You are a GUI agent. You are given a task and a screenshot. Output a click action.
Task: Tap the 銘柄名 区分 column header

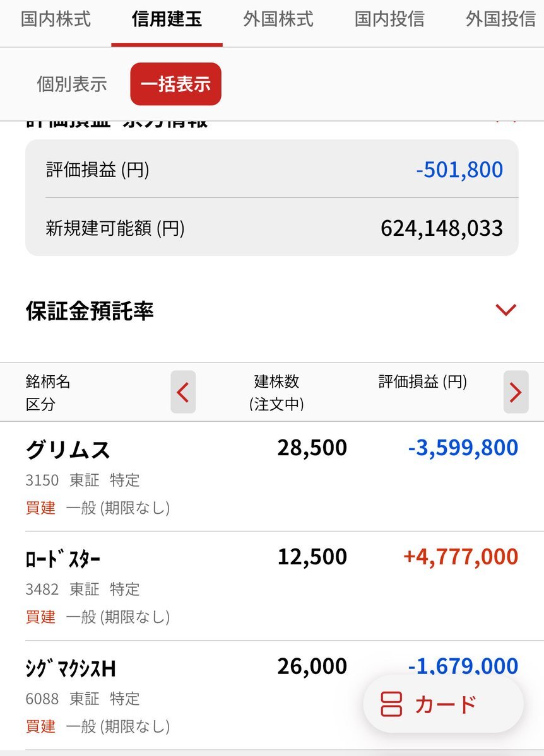48,392
